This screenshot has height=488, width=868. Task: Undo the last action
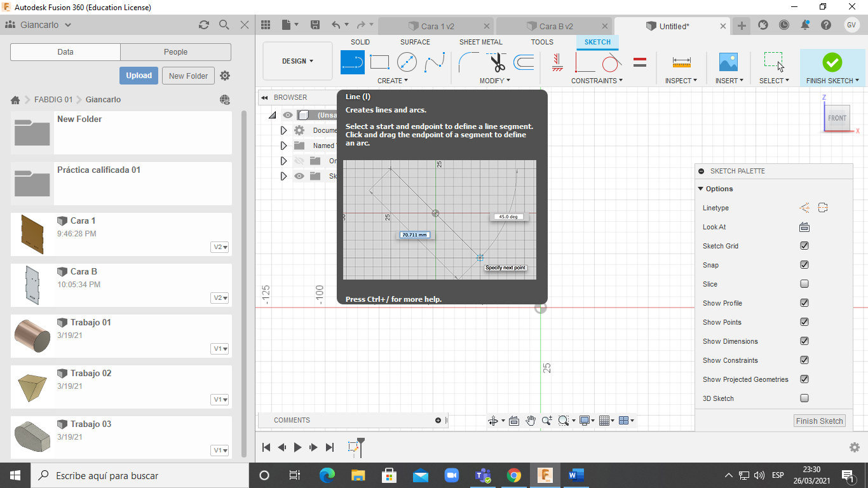[x=336, y=25]
